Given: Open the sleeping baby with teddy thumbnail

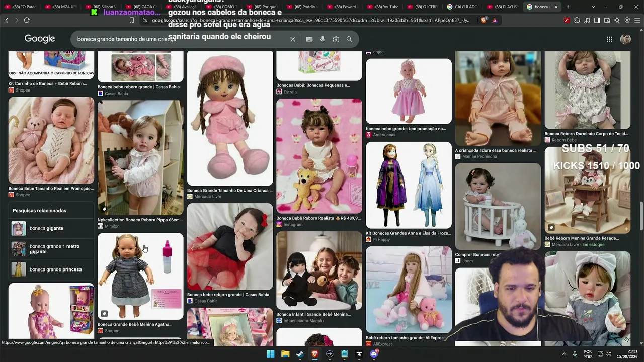Looking at the screenshot, I should click(51, 140).
